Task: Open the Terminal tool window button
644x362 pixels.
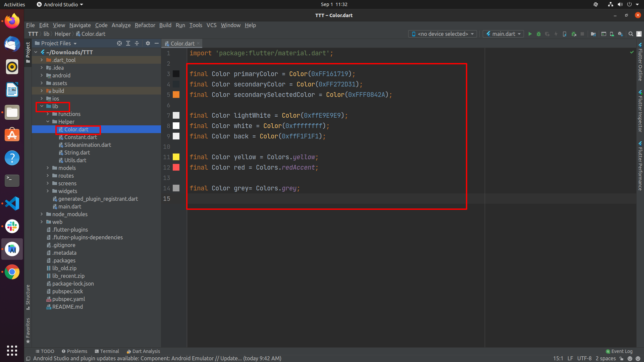Action: [107, 351]
